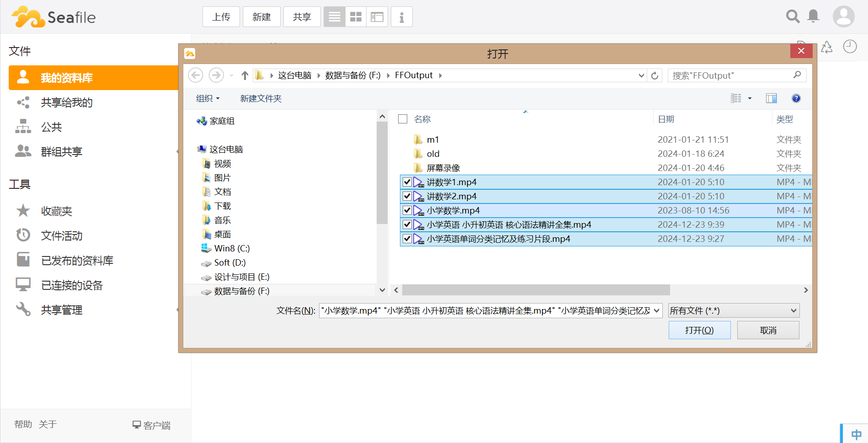
Task: Switch to grid view icon
Action: click(356, 17)
